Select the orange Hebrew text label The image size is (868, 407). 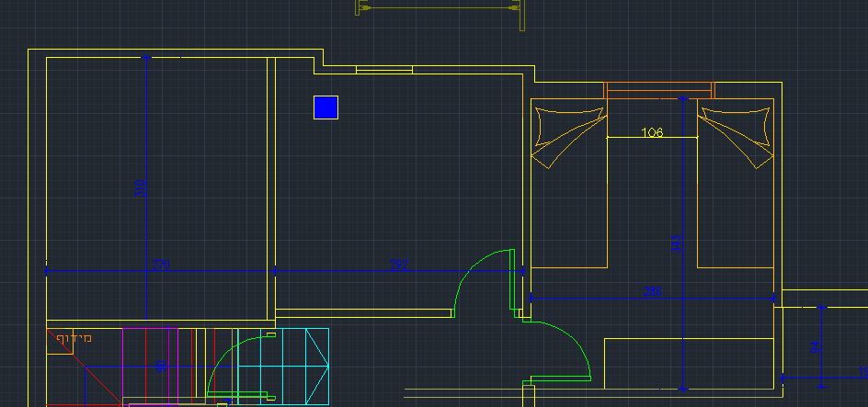(x=74, y=337)
